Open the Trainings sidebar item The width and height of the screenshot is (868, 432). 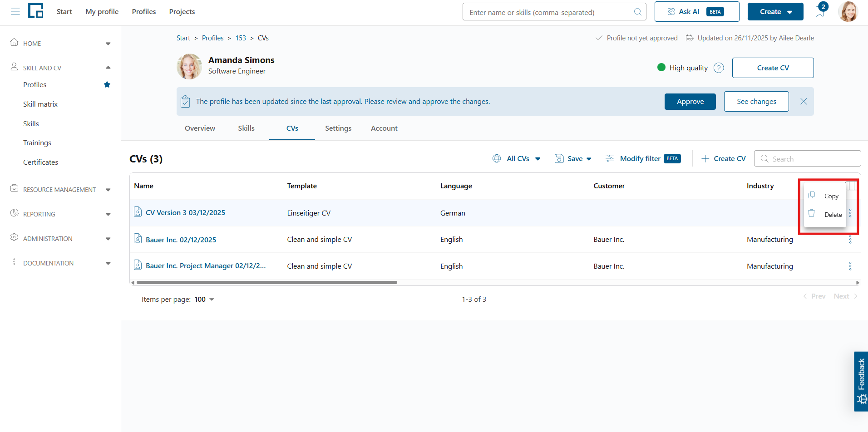37,143
